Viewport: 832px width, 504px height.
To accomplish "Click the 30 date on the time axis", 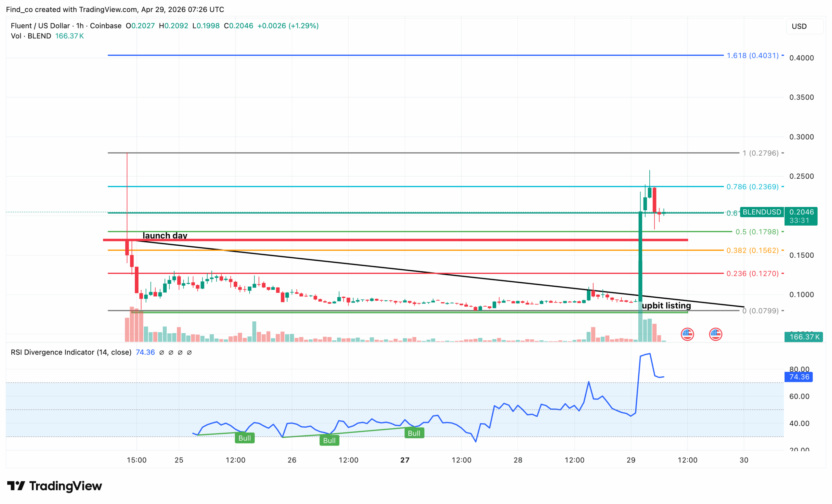I will tap(744, 460).
